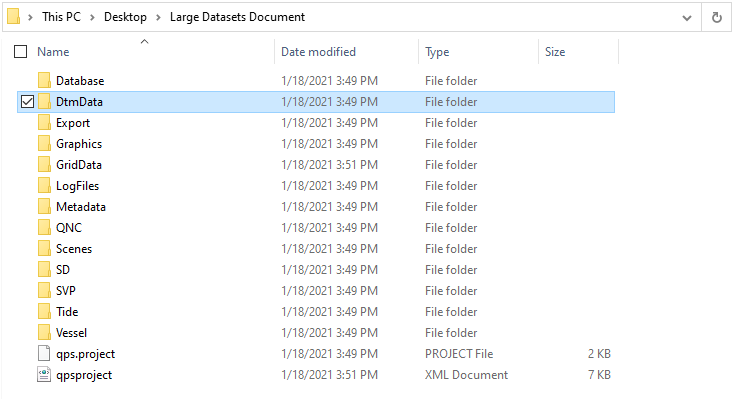
Task: Click the qps.project blank file icon
Action: coord(44,353)
